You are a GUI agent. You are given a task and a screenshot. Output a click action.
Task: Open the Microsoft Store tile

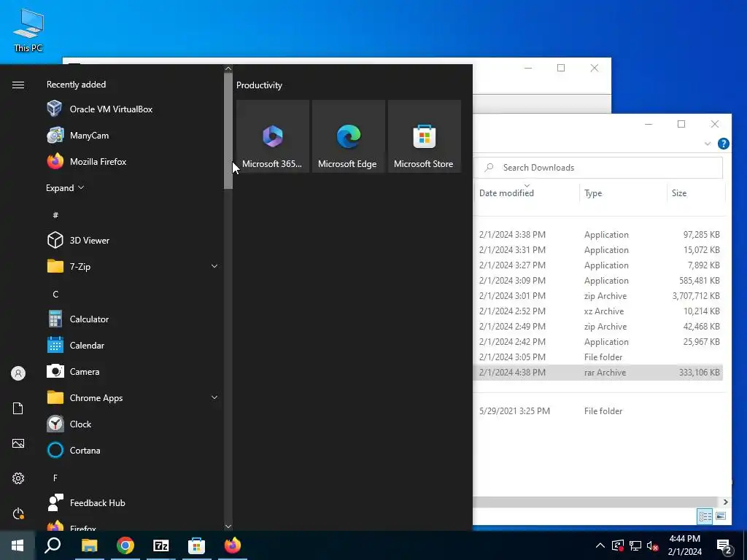[x=425, y=136]
